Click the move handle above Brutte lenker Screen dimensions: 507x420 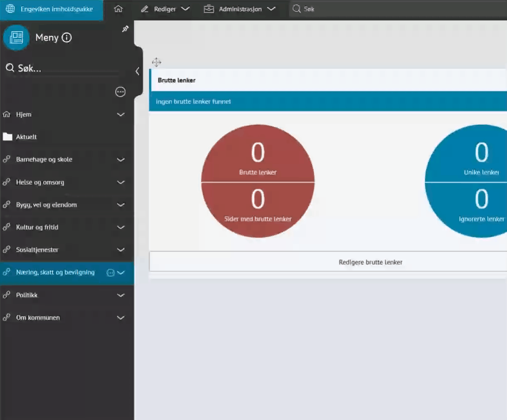point(157,62)
